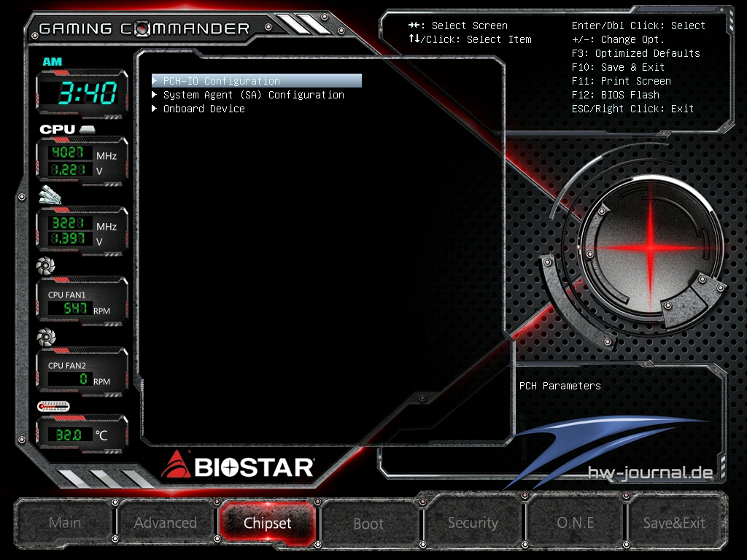Switch to the Advanced tab
This screenshot has width=747, height=560.
[166, 523]
